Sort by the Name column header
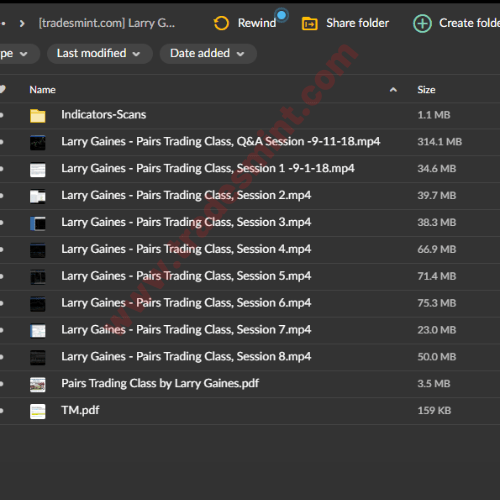The width and height of the screenshot is (500, 500). 42,90
